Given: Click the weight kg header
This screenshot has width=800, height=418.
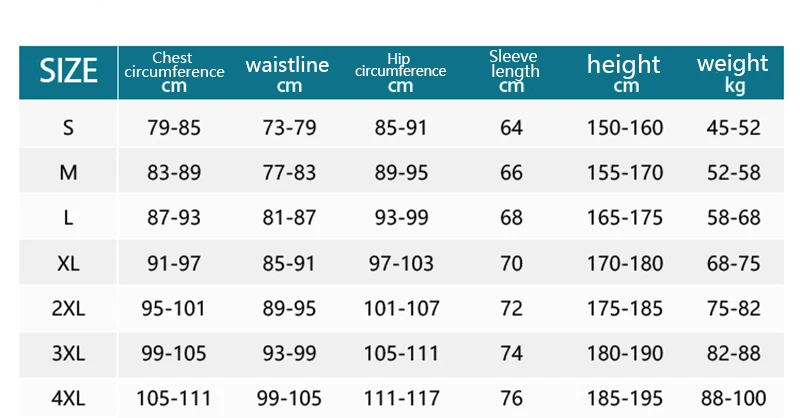Looking at the screenshot, I should [x=733, y=73].
